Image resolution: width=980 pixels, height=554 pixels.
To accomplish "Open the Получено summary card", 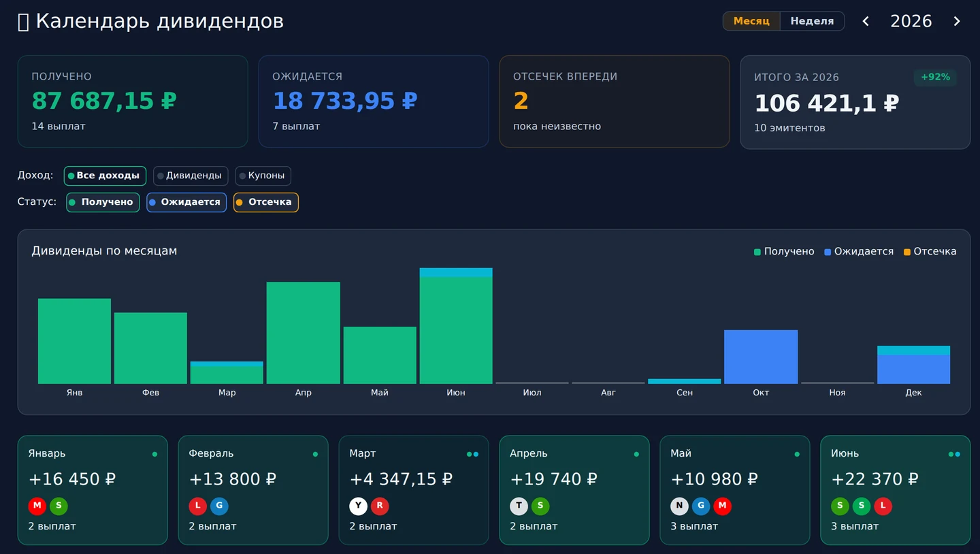I will [x=133, y=101].
